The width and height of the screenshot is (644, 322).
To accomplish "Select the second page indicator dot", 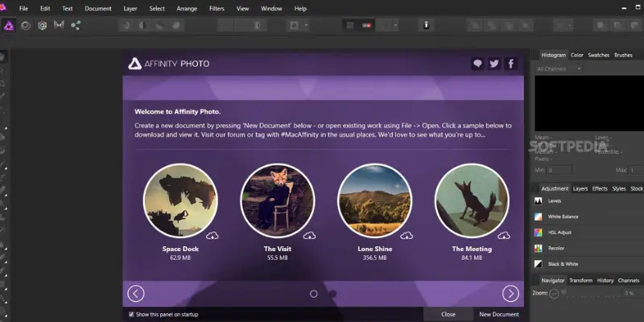I will click(332, 294).
